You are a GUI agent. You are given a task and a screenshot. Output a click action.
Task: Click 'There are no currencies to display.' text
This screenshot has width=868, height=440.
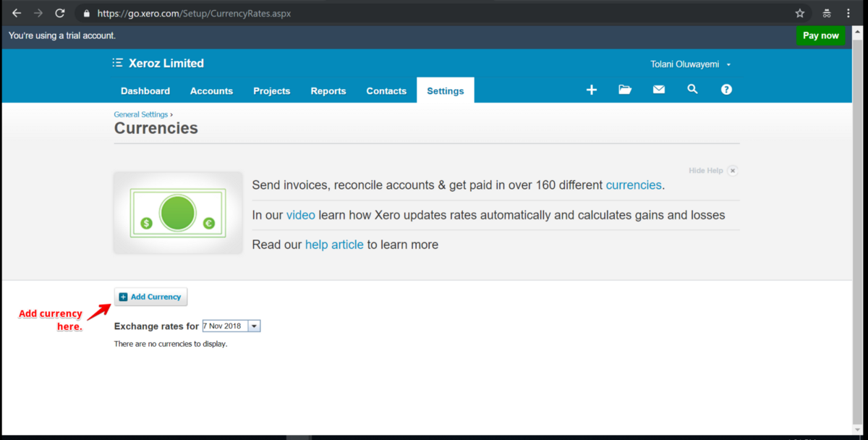171,344
